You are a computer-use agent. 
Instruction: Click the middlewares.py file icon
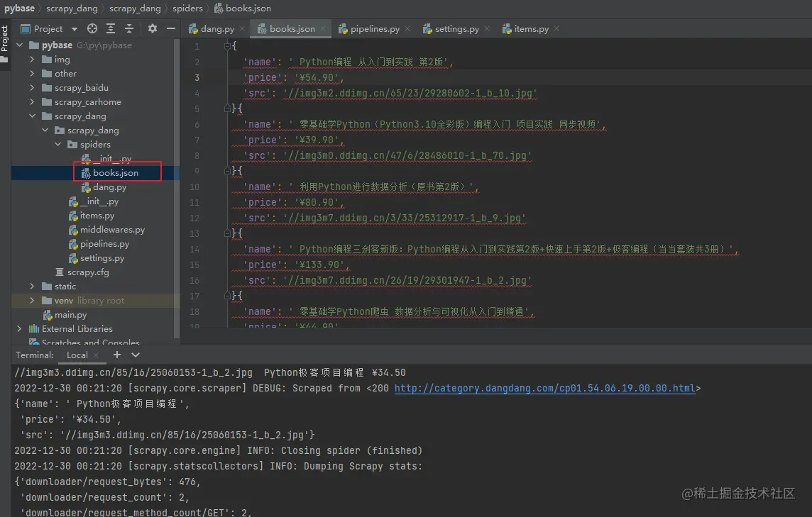click(x=73, y=230)
